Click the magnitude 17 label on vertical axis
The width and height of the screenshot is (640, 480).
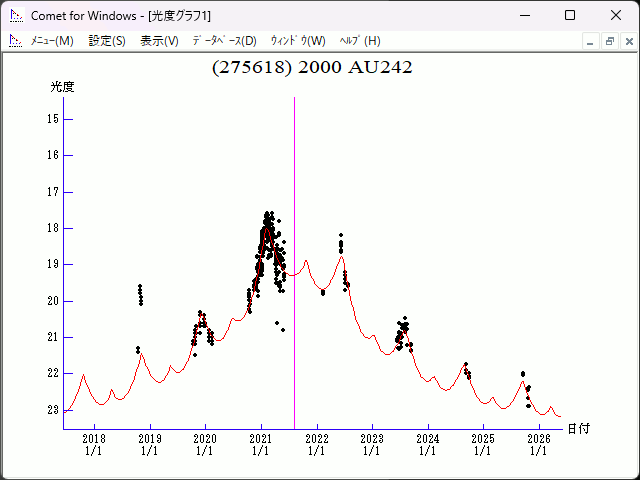52,192
